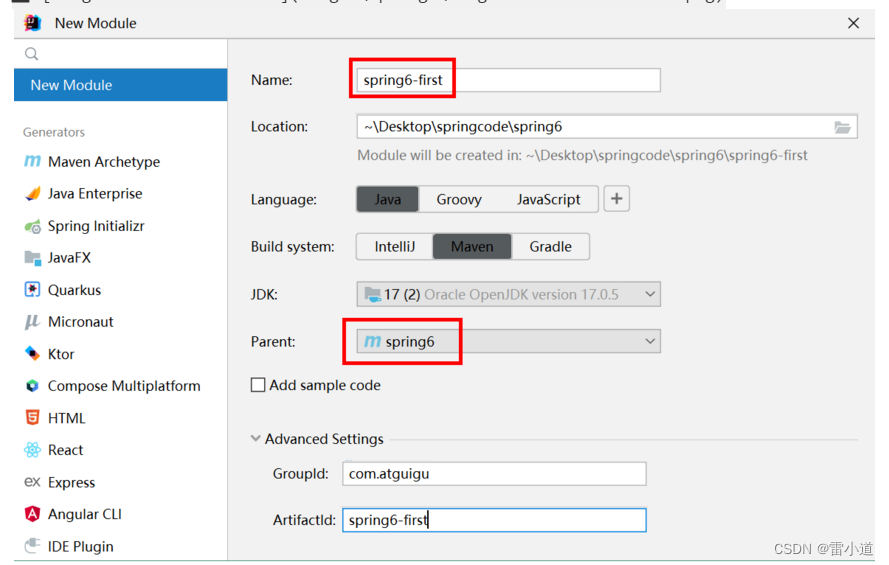This screenshot has width=889, height=565.
Task: Click the ArtifactId input field
Action: 494,520
